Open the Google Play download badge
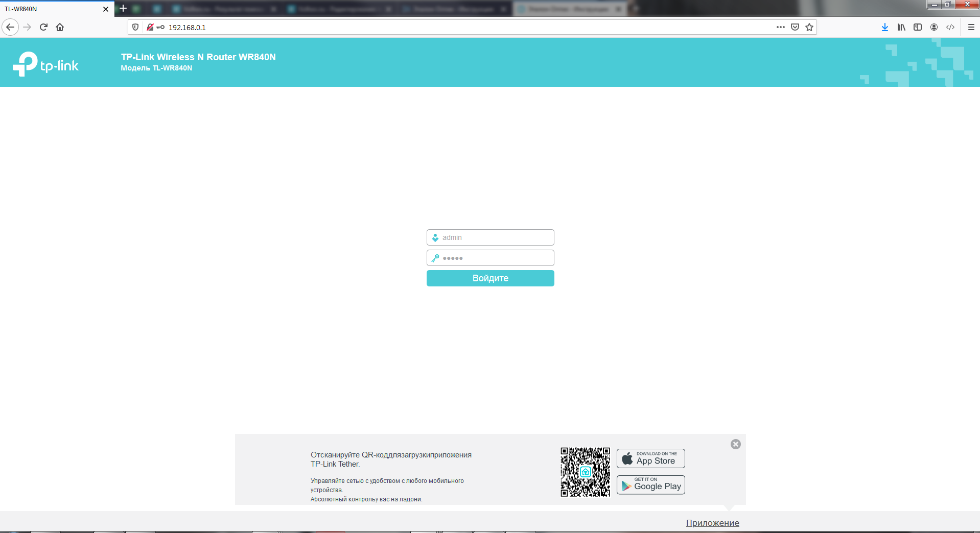The height and width of the screenshot is (533, 980). [x=651, y=484]
